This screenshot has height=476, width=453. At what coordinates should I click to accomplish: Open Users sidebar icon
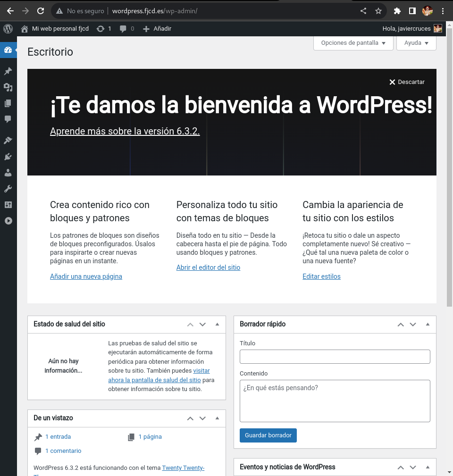[8, 173]
